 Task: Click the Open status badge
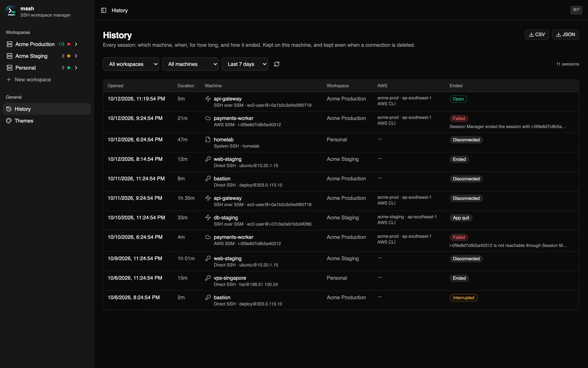point(458,99)
